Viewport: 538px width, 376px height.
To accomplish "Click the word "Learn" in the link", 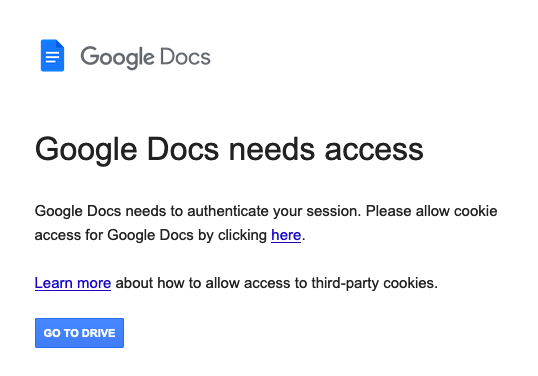I will tap(54, 283).
